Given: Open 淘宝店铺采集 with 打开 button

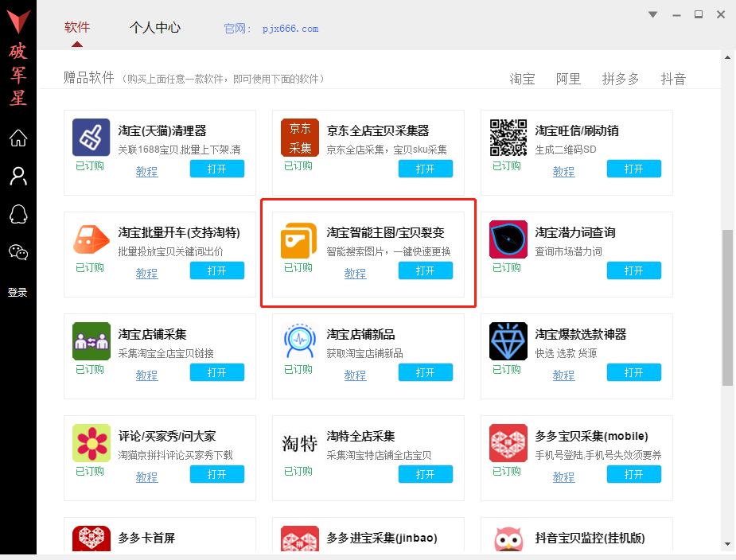Looking at the screenshot, I should coord(217,372).
